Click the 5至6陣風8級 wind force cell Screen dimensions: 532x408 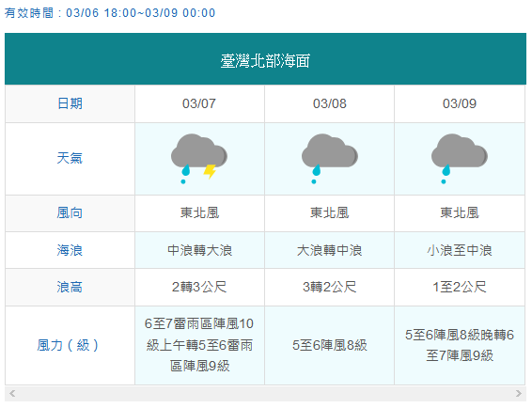tap(330, 345)
